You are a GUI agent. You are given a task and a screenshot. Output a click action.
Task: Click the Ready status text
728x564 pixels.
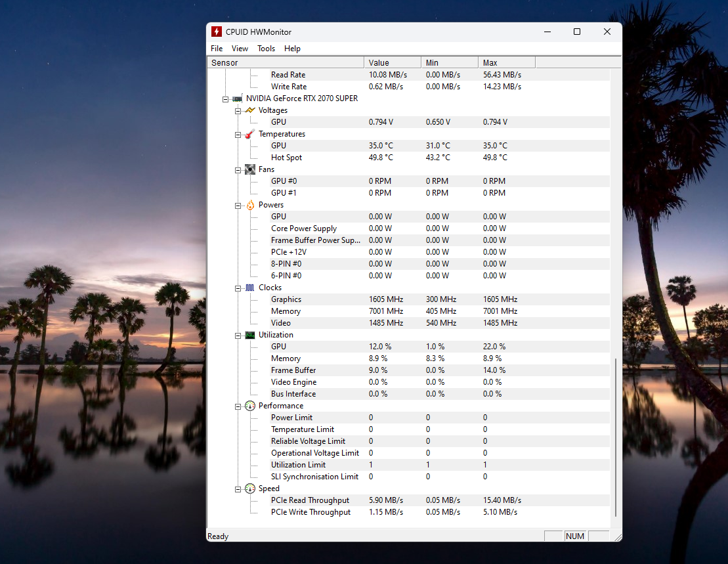click(x=218, y=536)
